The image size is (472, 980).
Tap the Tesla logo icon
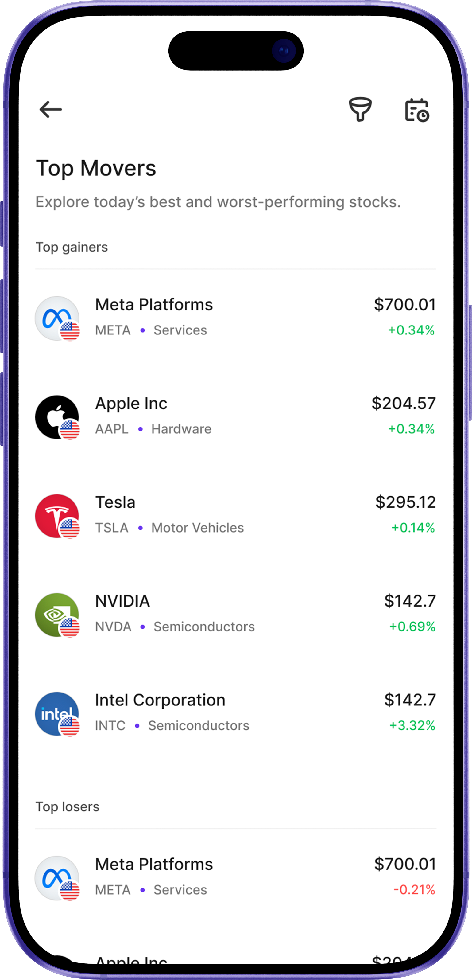tap(57, 516)
